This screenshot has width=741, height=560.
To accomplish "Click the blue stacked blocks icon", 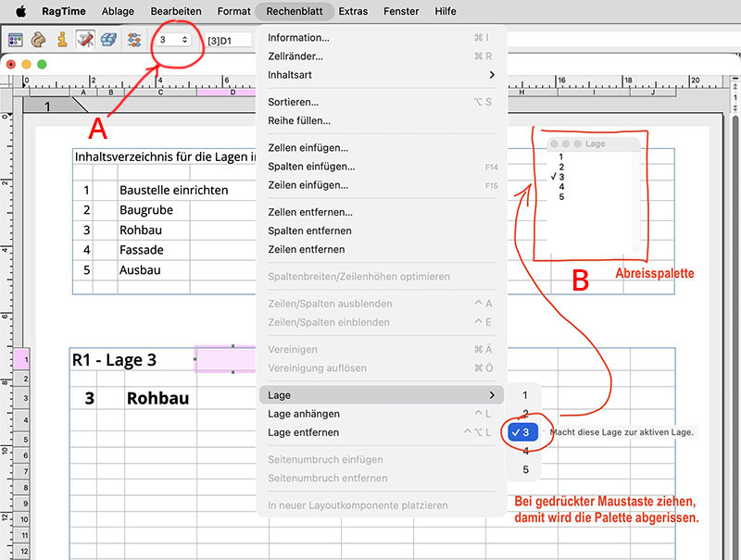I will pos(109,40).
